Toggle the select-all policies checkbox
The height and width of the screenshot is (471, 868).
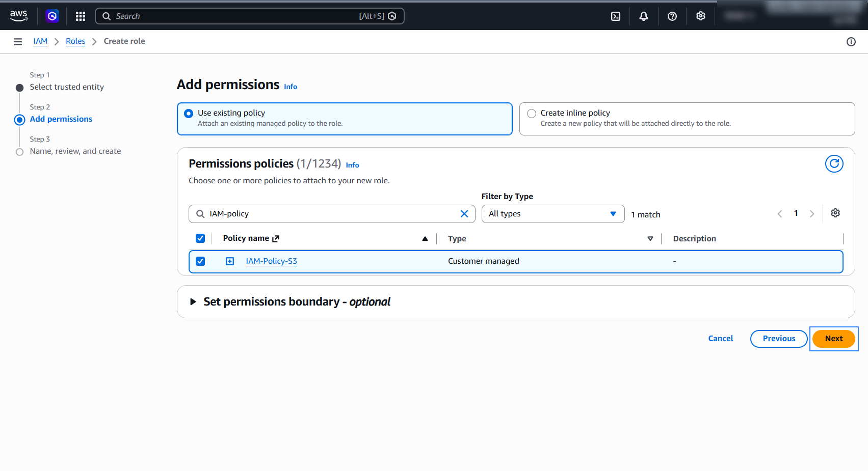pyautogui.click(x=200, y=238)
